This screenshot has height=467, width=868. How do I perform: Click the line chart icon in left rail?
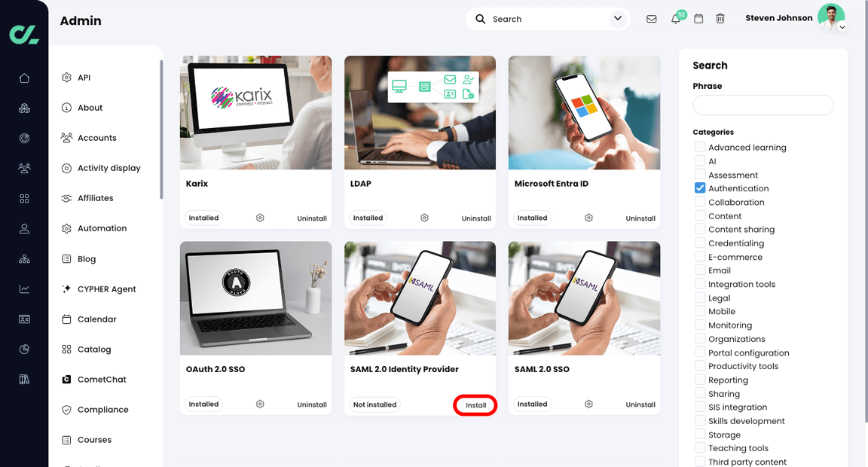pos(24,288)
